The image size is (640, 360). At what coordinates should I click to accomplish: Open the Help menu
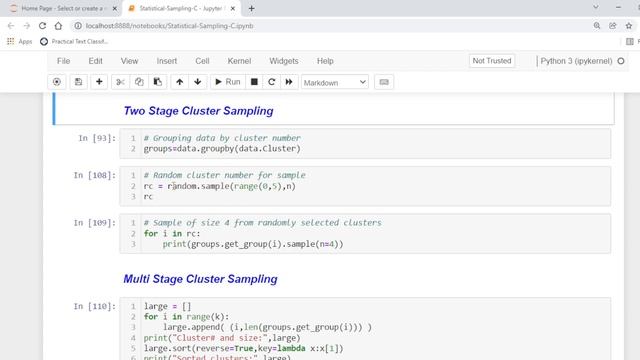[325, 61]
